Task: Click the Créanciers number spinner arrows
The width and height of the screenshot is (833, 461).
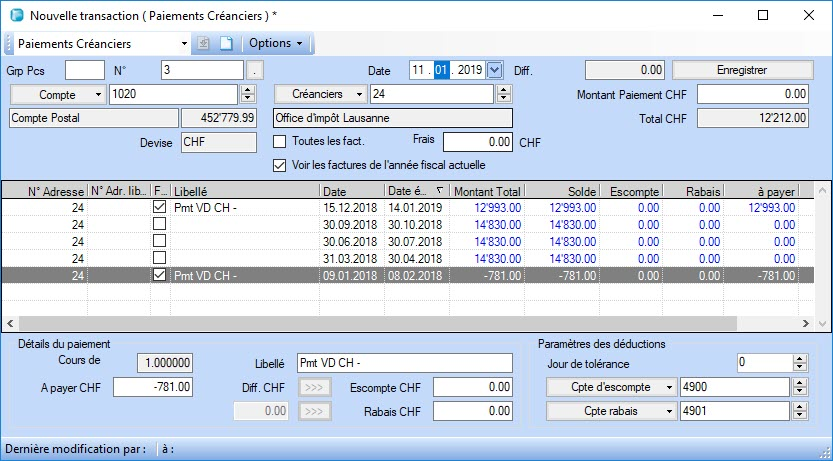Action: (x=503, y=94)
